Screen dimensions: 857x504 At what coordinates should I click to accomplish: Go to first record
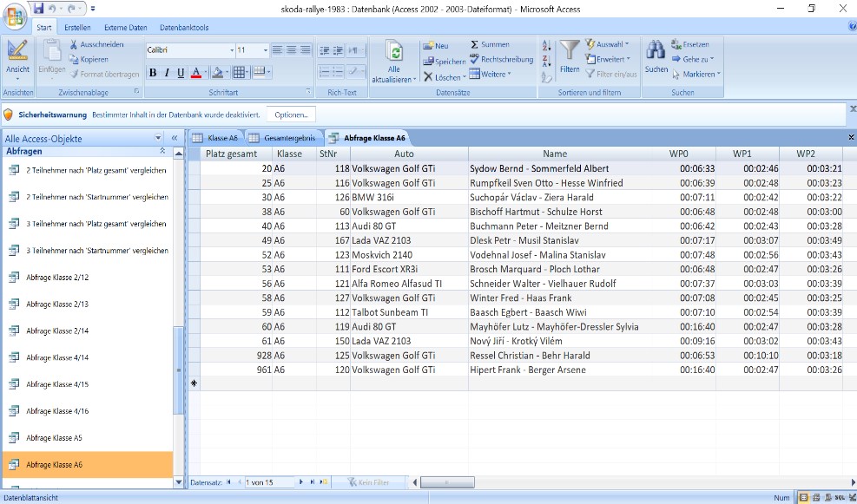229,482
